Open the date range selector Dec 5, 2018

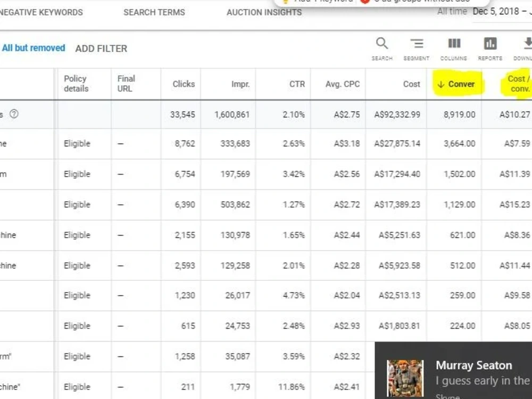click(x=502, y=12)
